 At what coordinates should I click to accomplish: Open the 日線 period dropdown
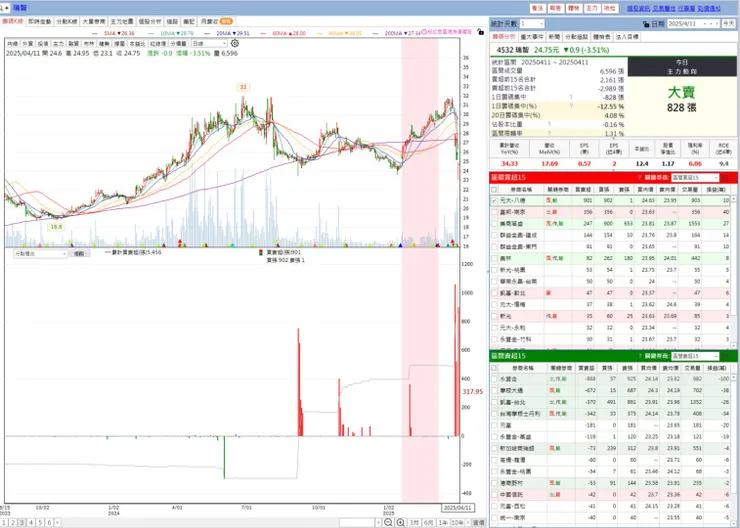pyautogui.click(x=209, y=43)
